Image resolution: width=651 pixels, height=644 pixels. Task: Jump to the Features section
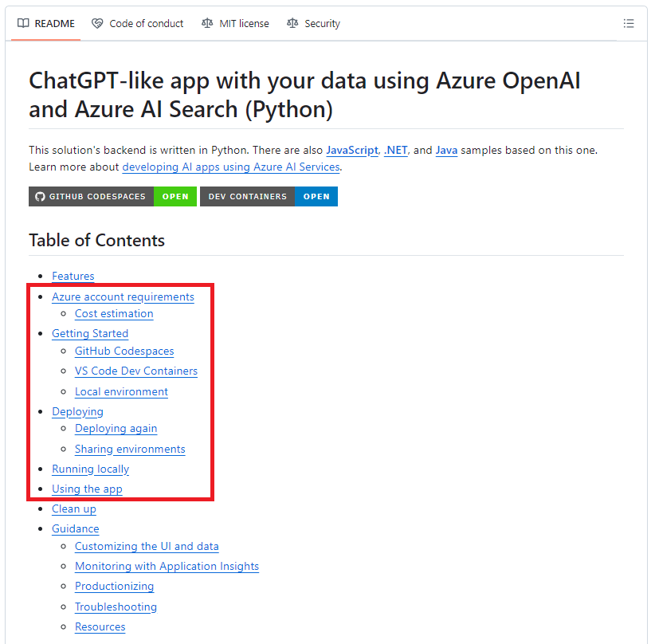73,276
